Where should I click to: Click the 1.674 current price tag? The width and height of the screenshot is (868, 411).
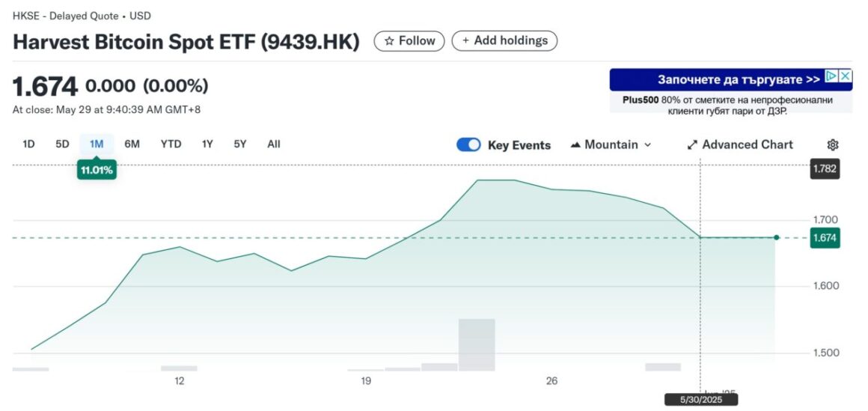coord(825,238)
